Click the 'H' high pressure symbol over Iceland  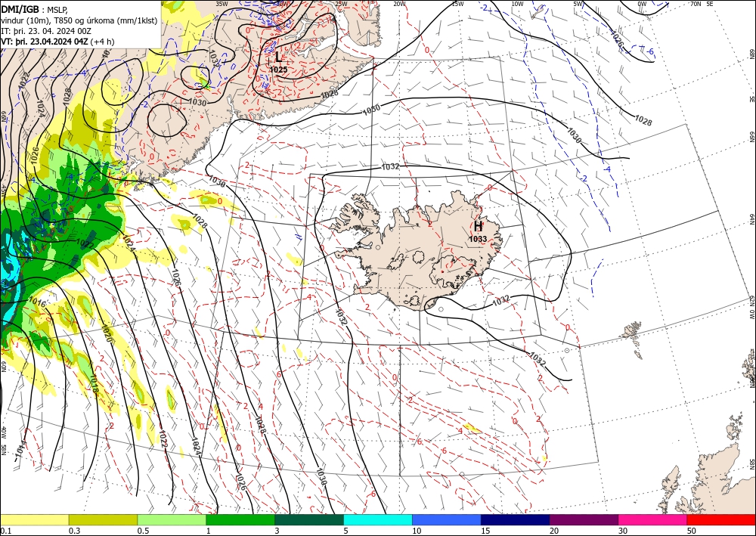click(x=478, y=227)
